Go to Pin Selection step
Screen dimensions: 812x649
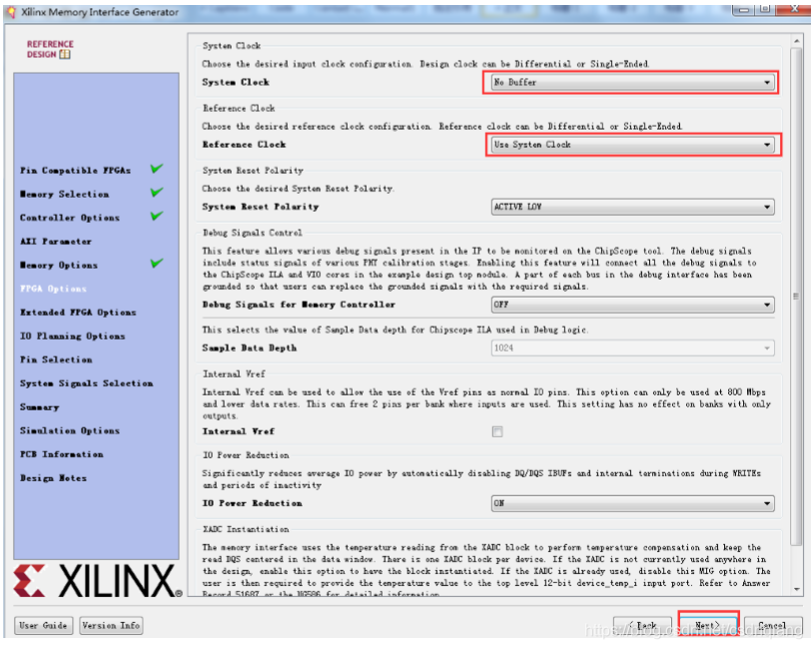[56, 359]
